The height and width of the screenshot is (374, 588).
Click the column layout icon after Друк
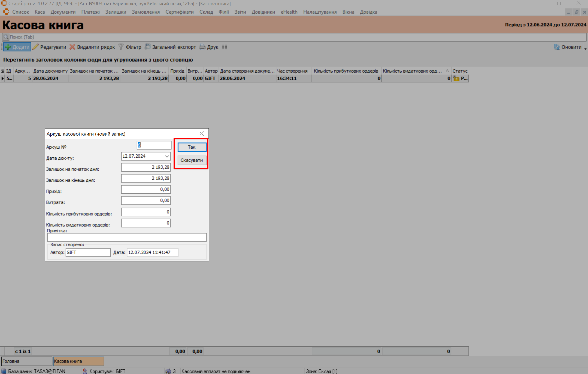[224, 47]
